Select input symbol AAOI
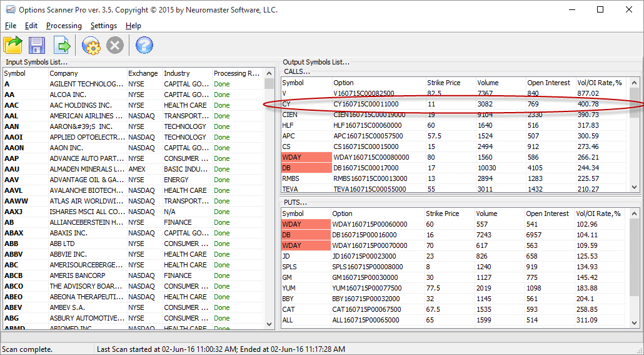This screenshot has width=644, height=355. [x=14, y=137]
